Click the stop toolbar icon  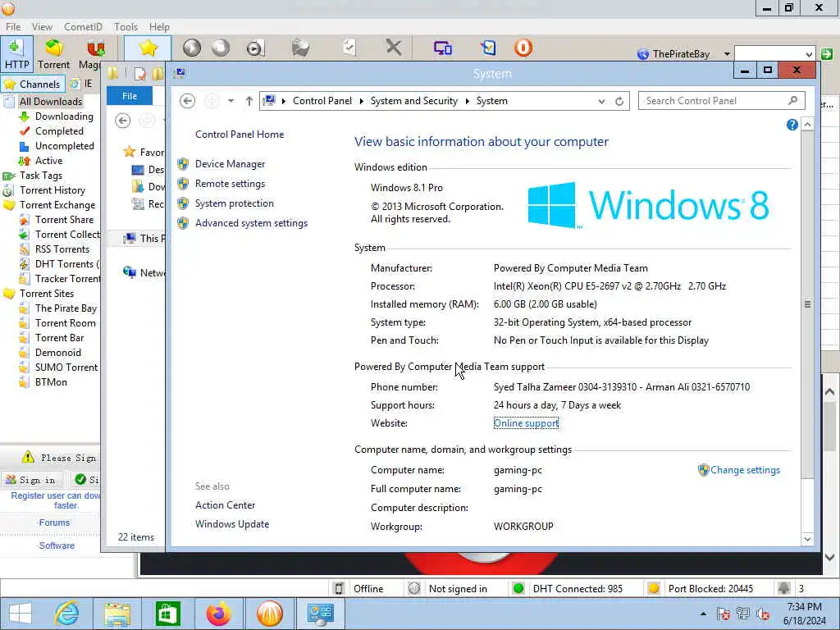point(221,48)
